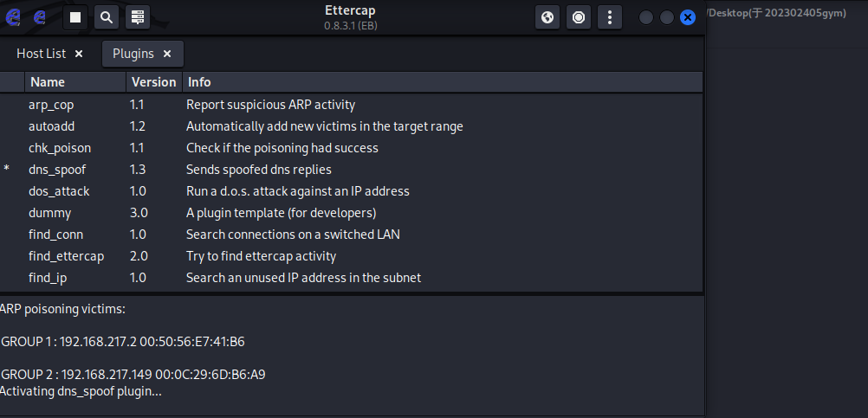Toggle the active dns_spoof plugin
868x418 pixels.
point(57,170)
